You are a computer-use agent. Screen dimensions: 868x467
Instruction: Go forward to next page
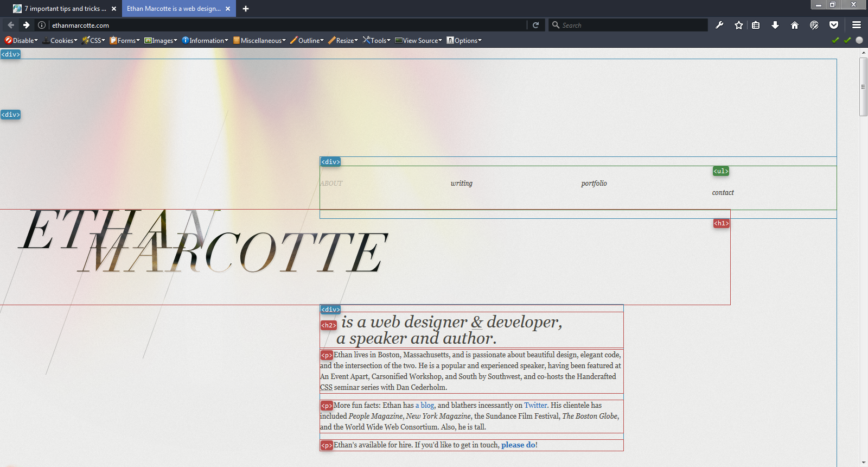point(26,25)
